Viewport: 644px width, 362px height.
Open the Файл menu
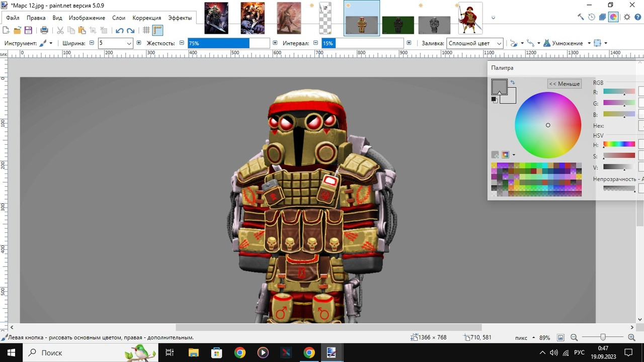tap(13, 18)
